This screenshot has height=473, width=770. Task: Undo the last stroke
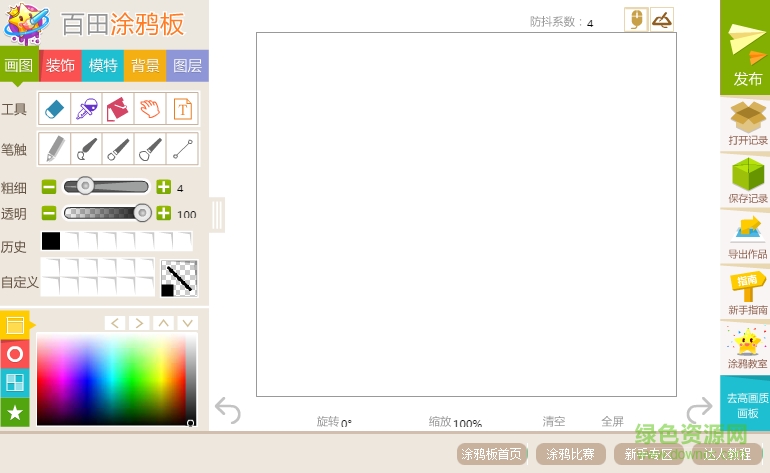pyautogui.click(x=228, y=410)
